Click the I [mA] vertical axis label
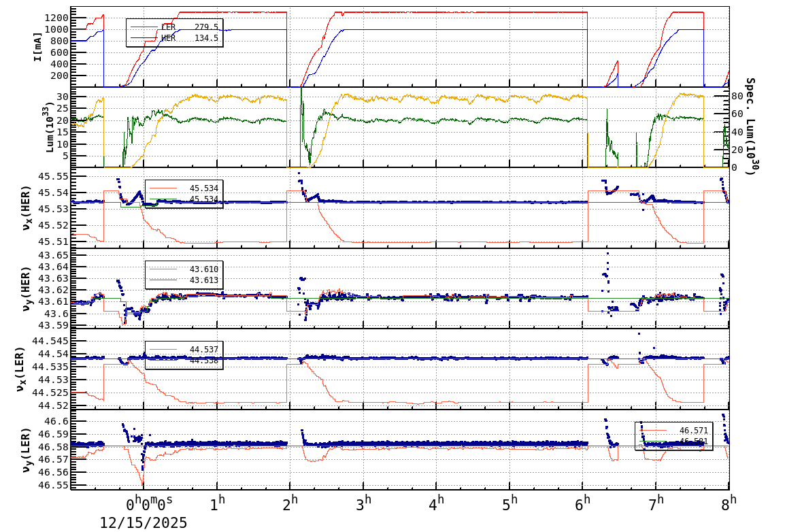The image size is (785, 532). [x=37, y=44]
